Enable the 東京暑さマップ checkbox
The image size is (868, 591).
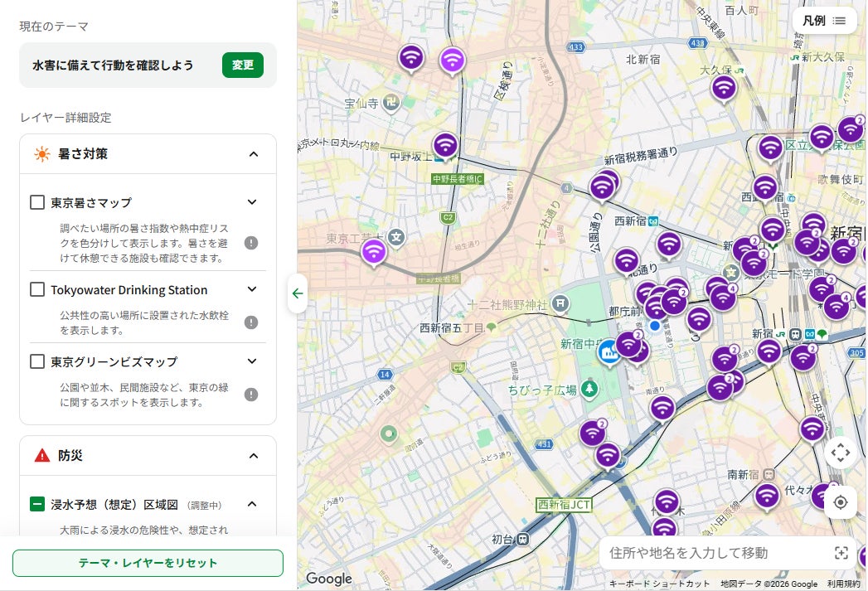click(x=37, y=202)
